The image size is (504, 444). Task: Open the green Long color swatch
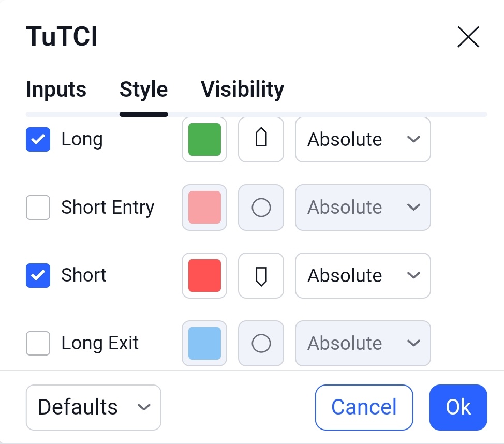click(204, 139)
